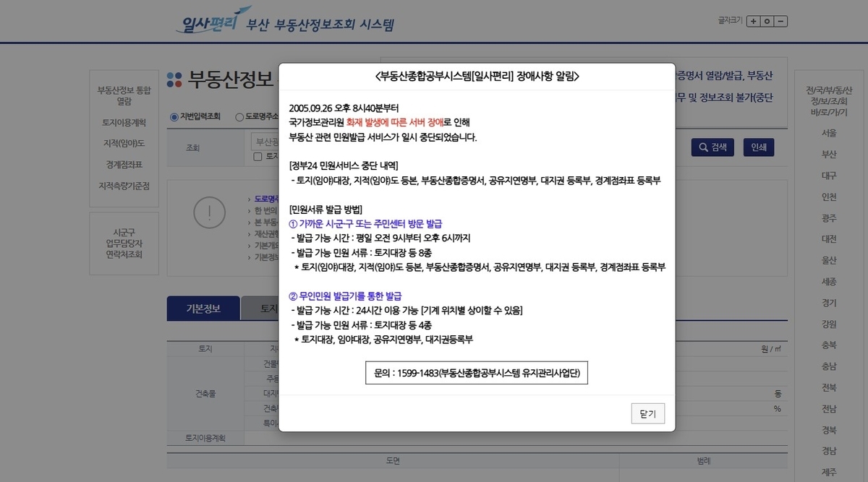This screenshot has height=482, width=868.
Task: Open 경계점좌표 in left menu
Action: [124, 165]
